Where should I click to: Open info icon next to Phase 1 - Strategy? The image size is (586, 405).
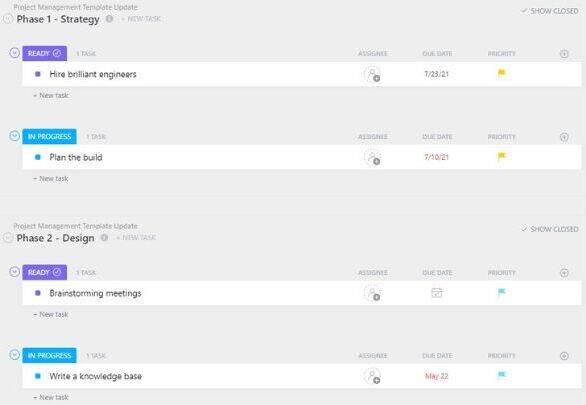tap(109, 19)
